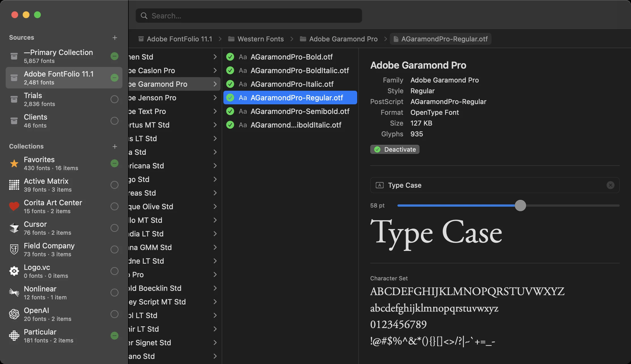Click the Search field
The width and height of the screenshot is (631, 364).
249,16
